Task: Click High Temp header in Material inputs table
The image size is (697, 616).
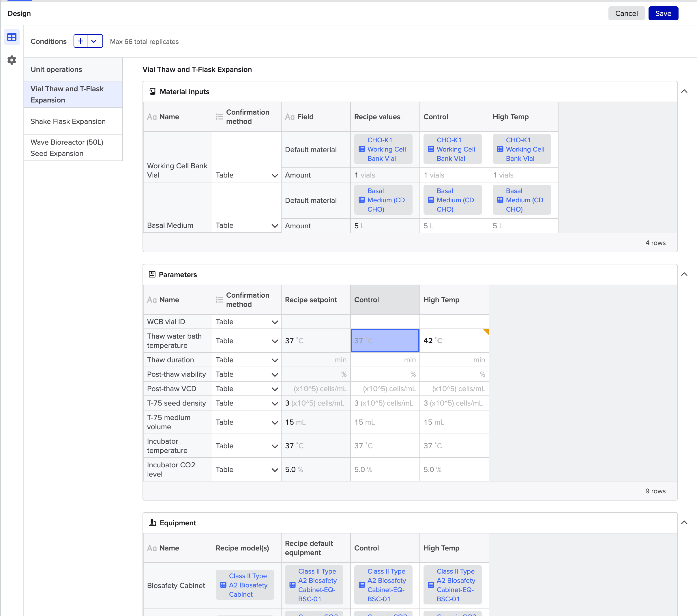Action: 523,117
